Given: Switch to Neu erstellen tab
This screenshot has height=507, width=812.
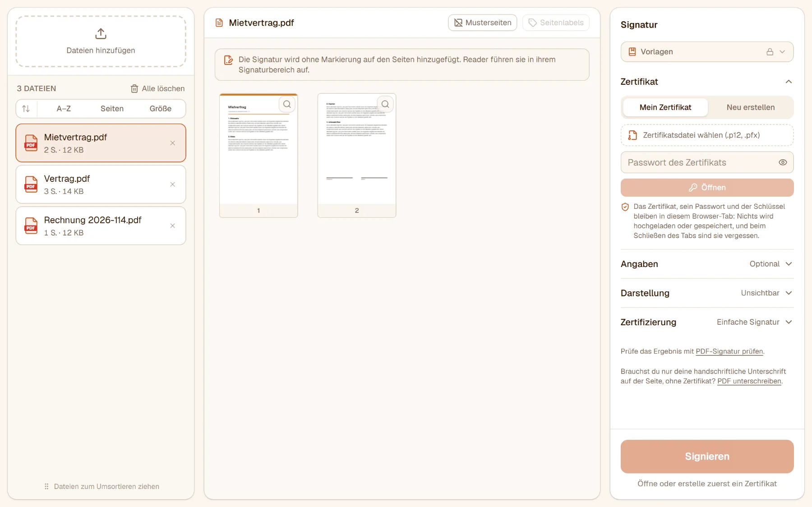Looking at the screenshot, I should pyautogui.click(x=750, y=107).
